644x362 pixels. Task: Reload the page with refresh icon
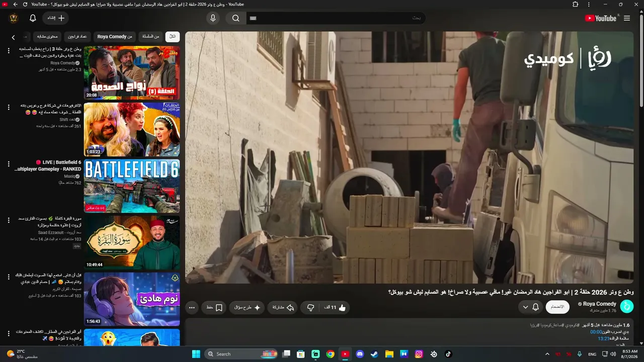[x=25, y=5]
